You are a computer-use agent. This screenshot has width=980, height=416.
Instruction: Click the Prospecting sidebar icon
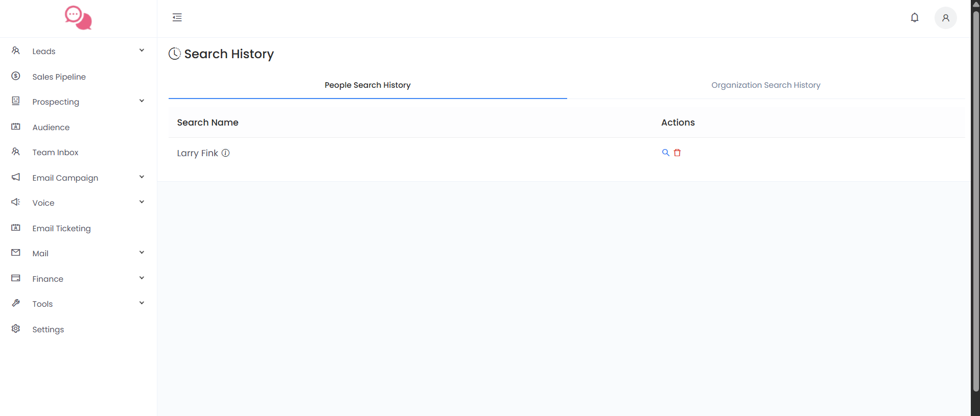pyautogui.click(x=16, y=101)
